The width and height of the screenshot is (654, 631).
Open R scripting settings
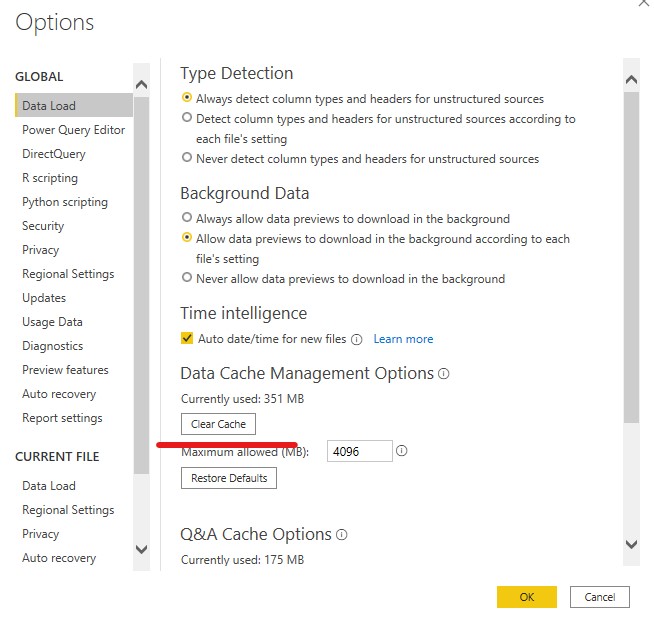tap(50, 178)
